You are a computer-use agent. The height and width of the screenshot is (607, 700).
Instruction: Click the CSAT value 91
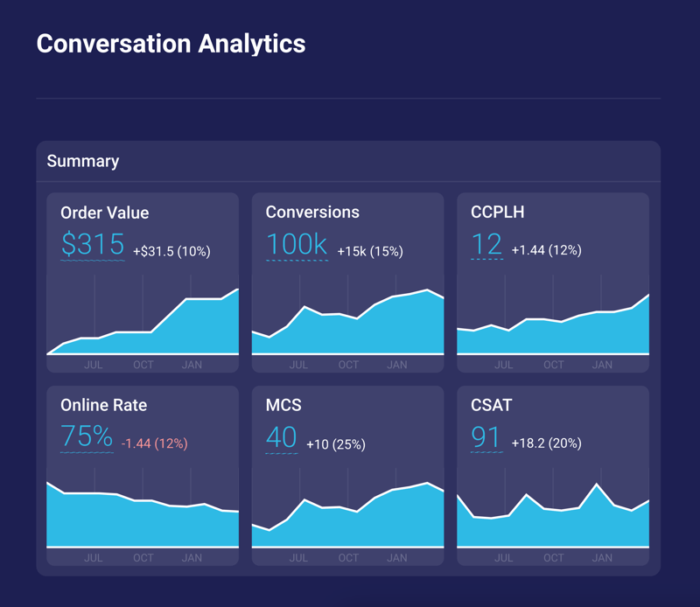486,436
